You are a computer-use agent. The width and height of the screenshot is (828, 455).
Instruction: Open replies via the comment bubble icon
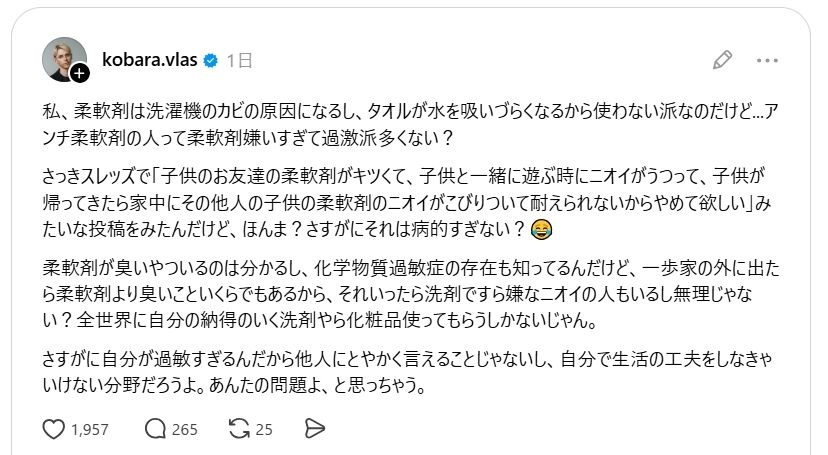[x=155, y=429]
